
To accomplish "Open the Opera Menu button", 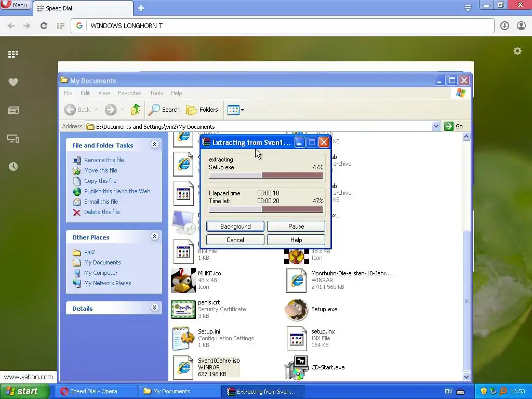I will coord(15,5).
